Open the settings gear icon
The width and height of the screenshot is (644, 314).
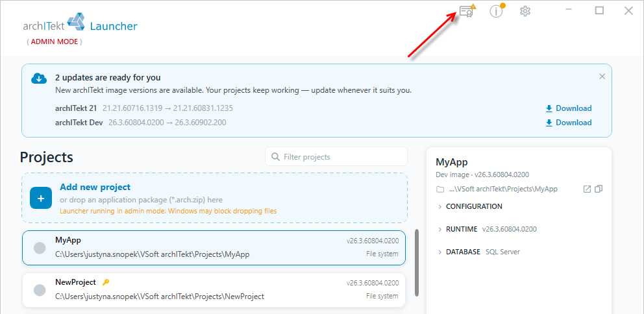point(525,11)
